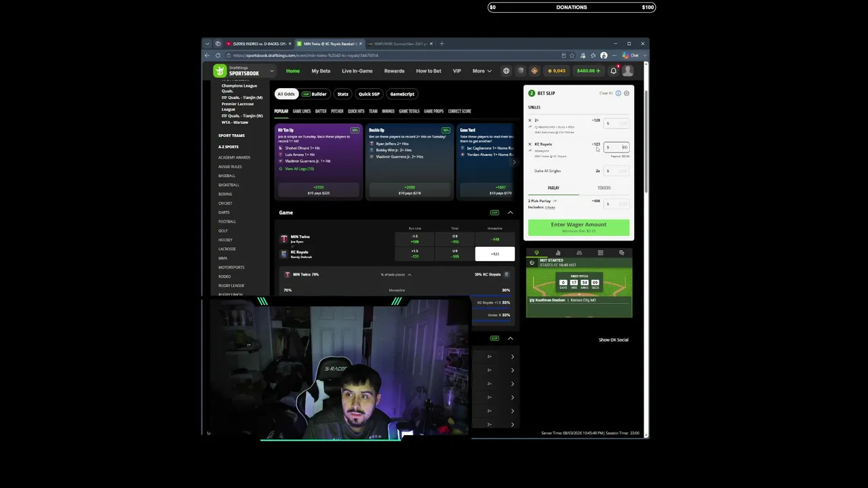Viewport: 868px width, 488px height.
Task: Open the Hit 'Em Up promo card
Action: tap(319, 161)
